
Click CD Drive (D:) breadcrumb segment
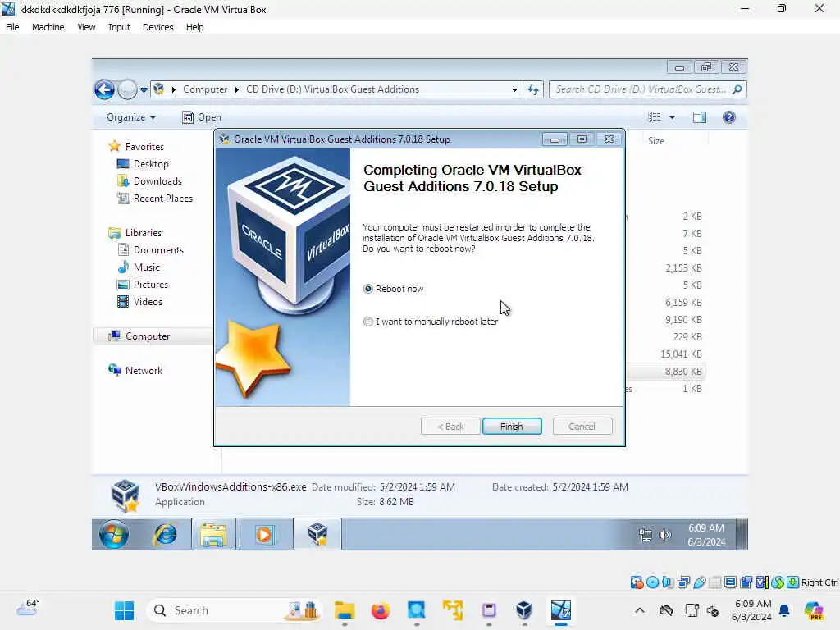(x=332, y=89)
